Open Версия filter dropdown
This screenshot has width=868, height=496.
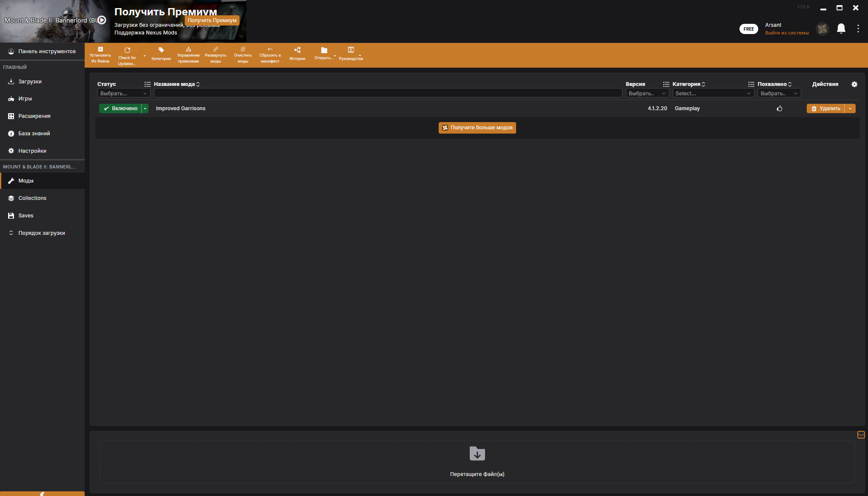click(647, 94)
